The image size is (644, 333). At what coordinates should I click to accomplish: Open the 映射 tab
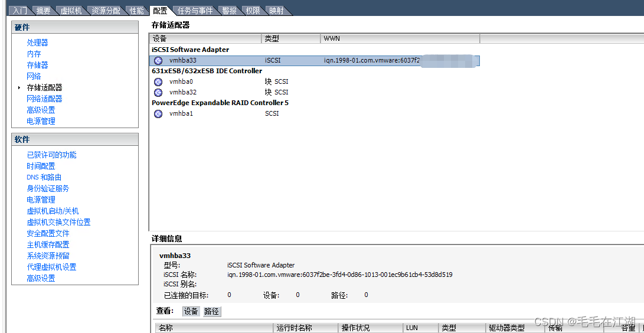click(277, 11)
